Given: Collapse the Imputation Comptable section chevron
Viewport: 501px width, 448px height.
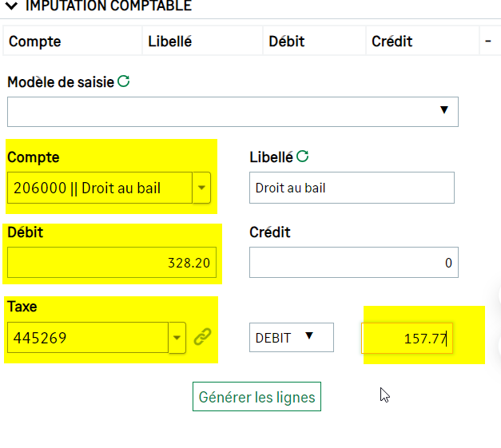Looking at the screenshot, I should coord(11,6).
